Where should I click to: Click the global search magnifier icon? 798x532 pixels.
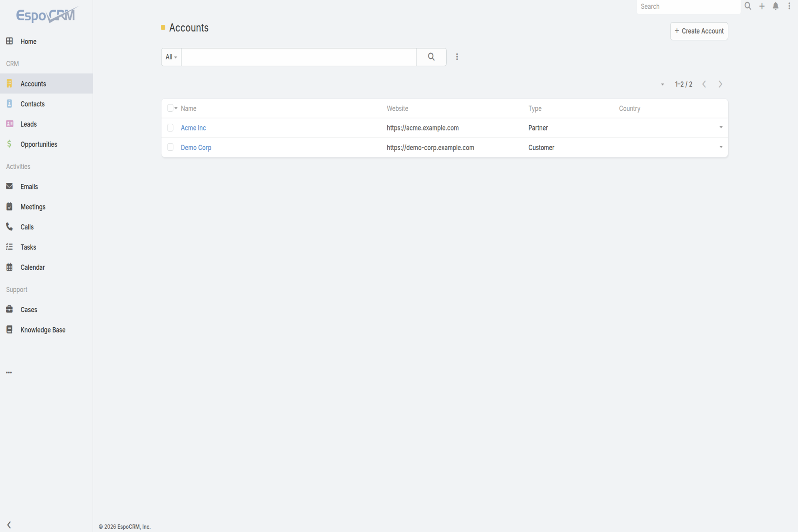pos(748,6)
